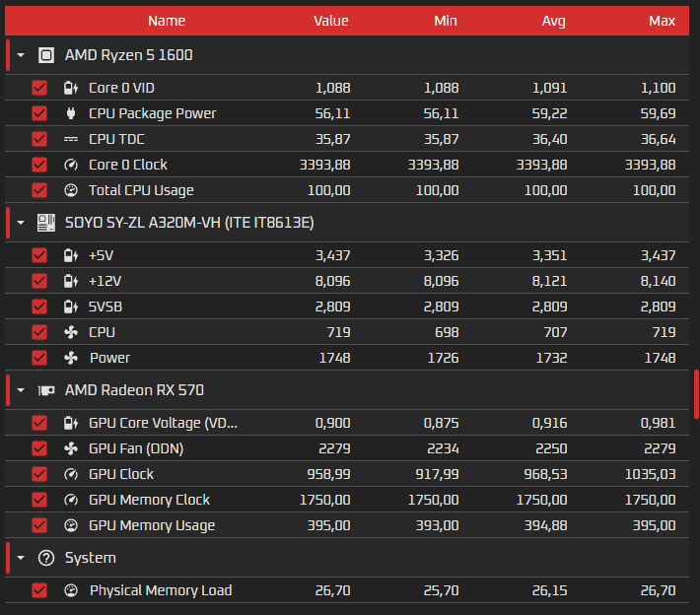Collapse the System group arrow

pyautogui.click(x=21, y=558)
